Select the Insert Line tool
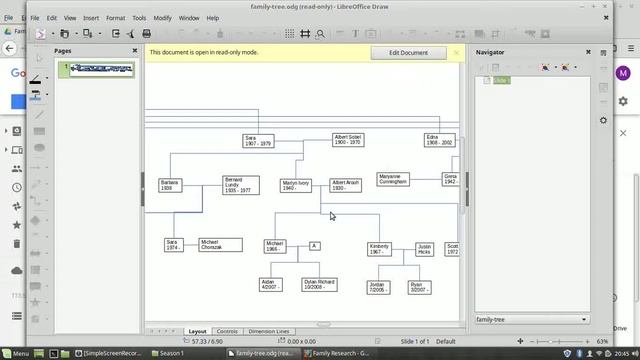Screen dimensions: 640x360 (x=39, y=115)
